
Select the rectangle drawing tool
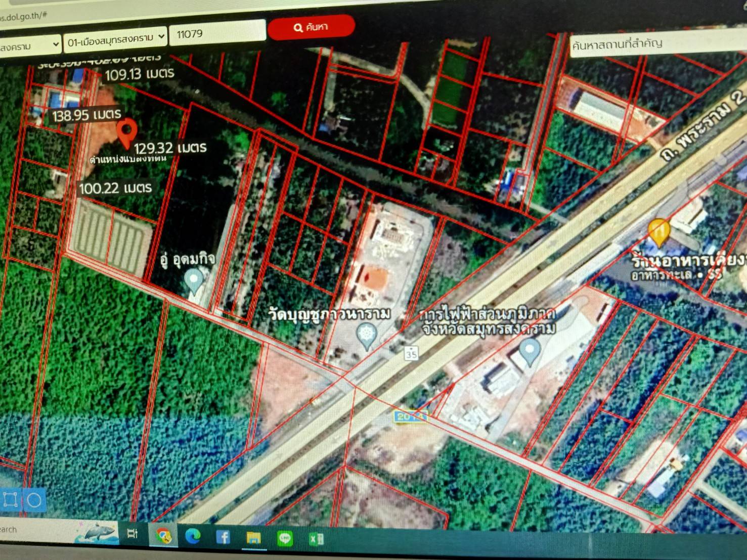[10, 500]
